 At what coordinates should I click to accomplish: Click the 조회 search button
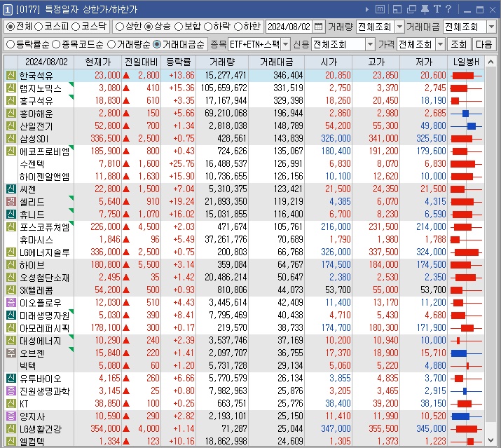click(459, 44)
